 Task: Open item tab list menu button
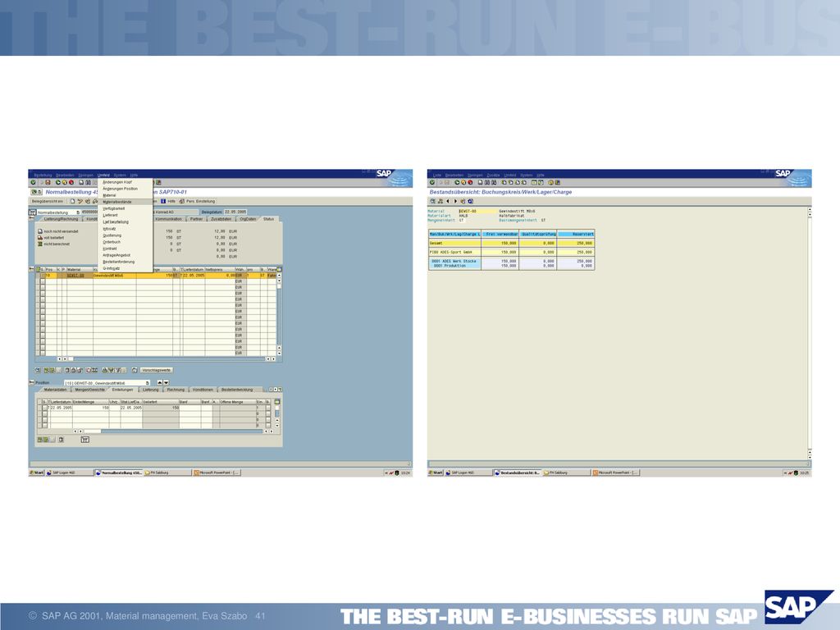click(x=280, y=390)
